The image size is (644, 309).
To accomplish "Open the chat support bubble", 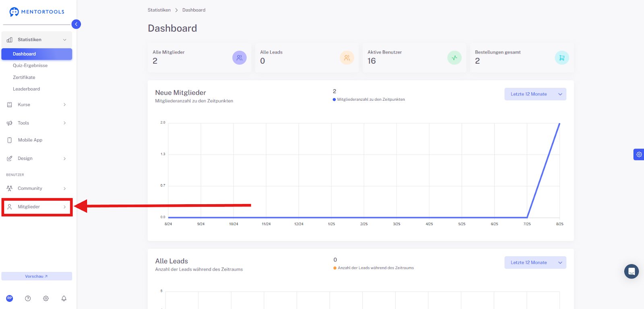I will [632, 272].
